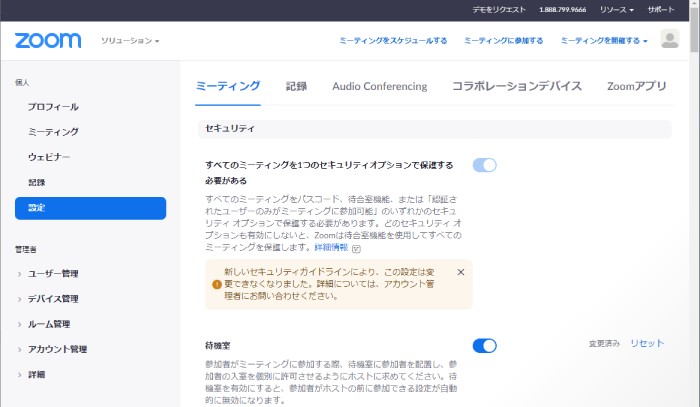Open the user profile avatar
Screen dimensions: 700x407
670,39
